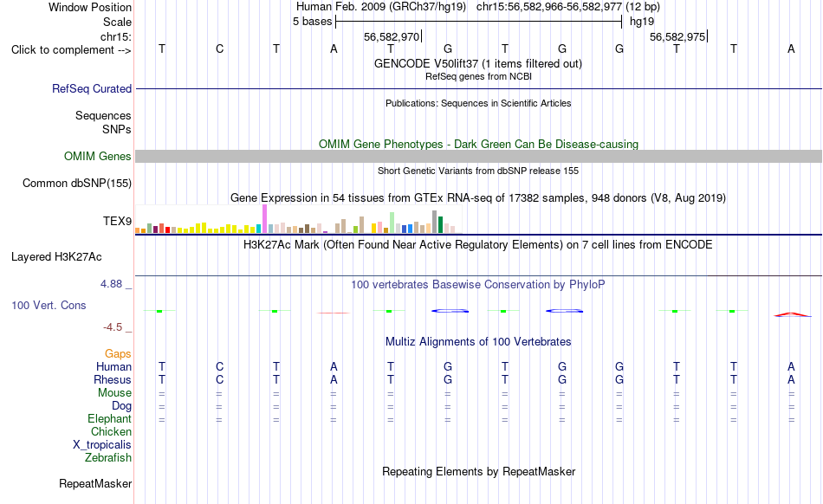Click the Chicken species label
The width and height of the screenshot is (823, 504).
tap(111, 431)
